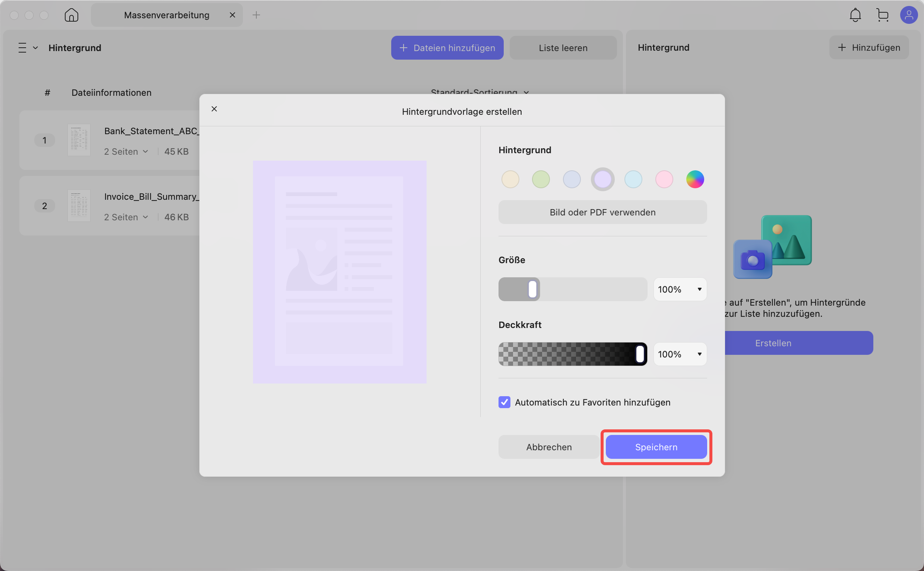Select the light cyan color swatch

click(x=633, y=179)
